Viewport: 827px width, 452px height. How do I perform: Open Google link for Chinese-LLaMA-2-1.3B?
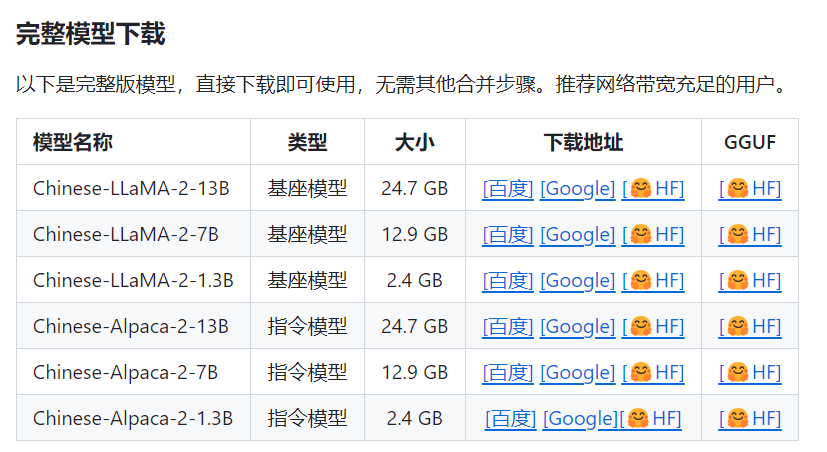tap(577, 281)
